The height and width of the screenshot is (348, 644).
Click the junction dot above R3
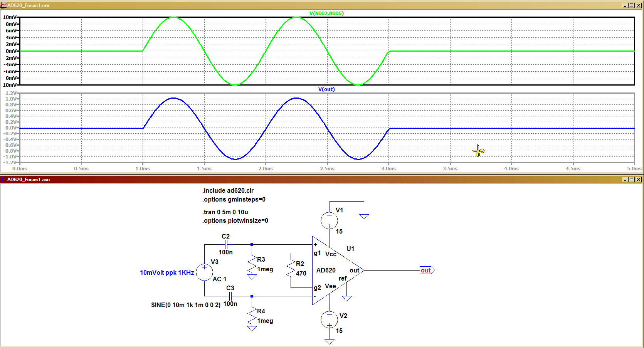252,244
